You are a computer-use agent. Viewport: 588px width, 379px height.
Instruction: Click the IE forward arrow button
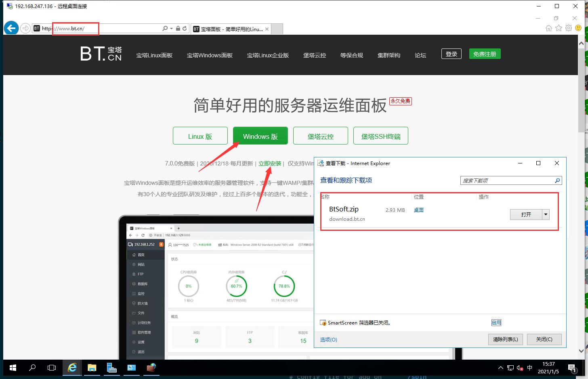(x=25, y=28)
